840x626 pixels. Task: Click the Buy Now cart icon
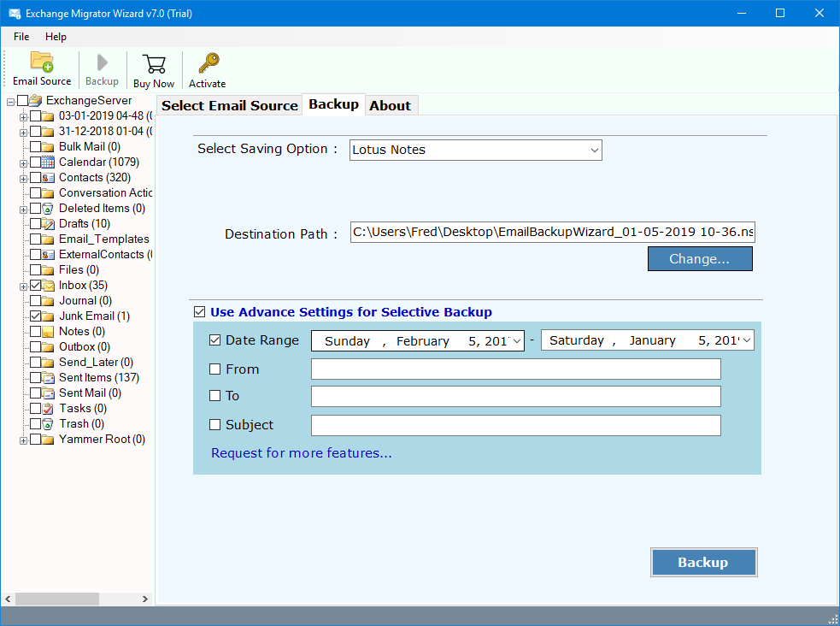click(154, 64)
